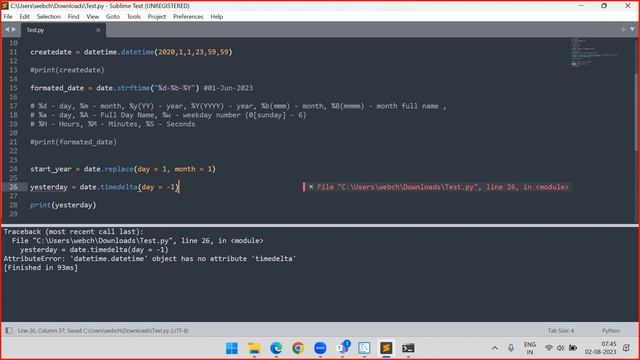Click the start_year replace line
This screenshot has width=640, height=360.
coord(123,169)
